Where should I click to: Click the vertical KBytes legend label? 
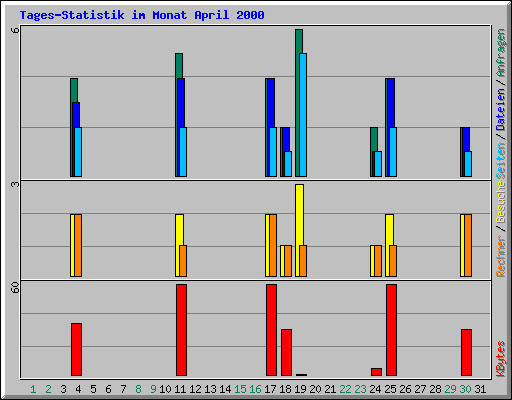tap(500, 359)
